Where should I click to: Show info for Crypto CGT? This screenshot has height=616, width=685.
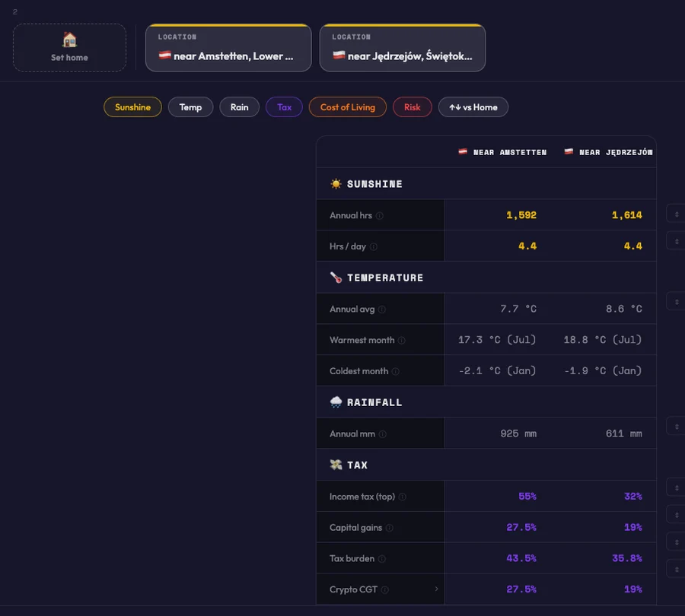(x=385, y=590)
